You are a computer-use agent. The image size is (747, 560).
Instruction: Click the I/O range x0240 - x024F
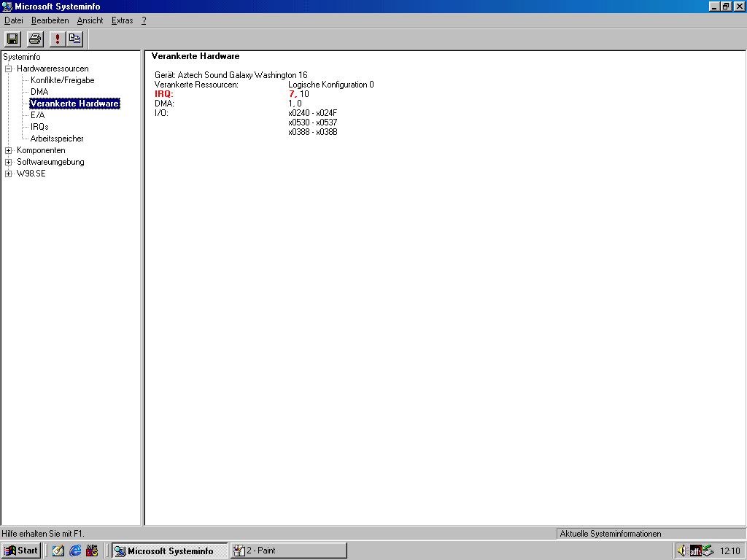[x=312, y=113]
